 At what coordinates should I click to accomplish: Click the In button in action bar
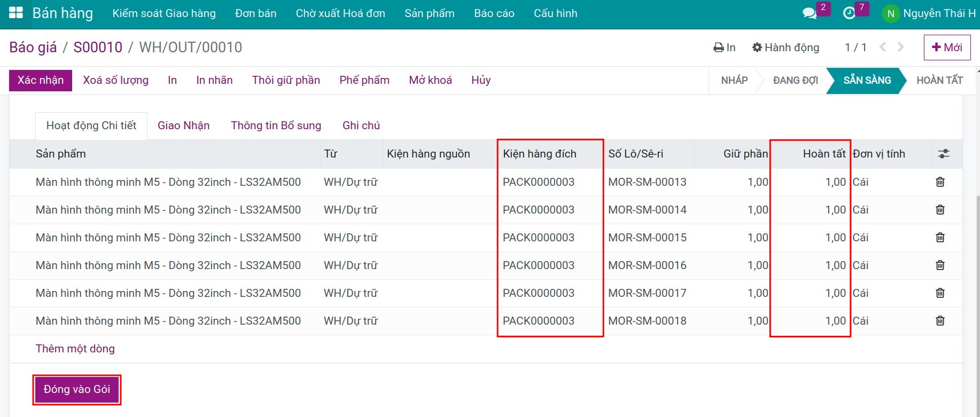coord(172,80)
